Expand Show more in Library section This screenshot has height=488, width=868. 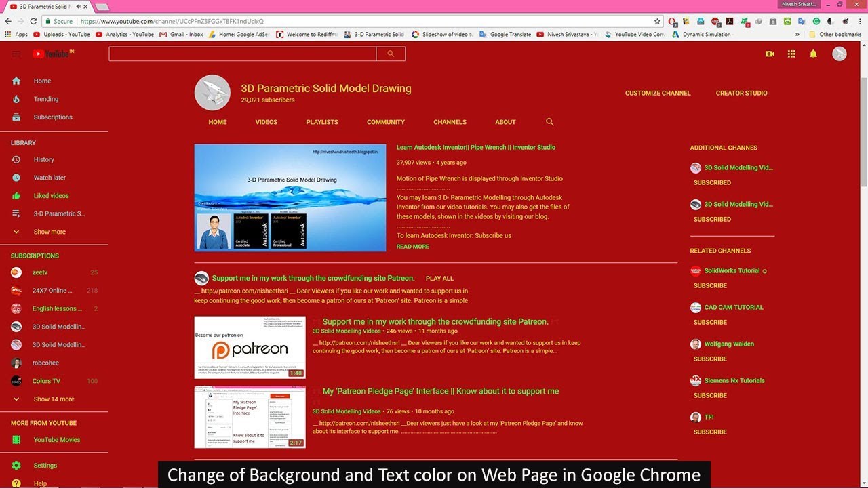[50, 232]
